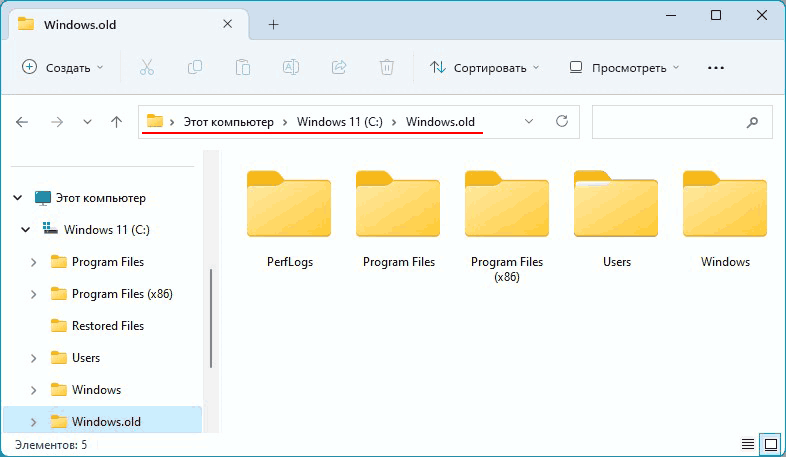Open the PerfLogs folder icon
The height and width of the screenshot is (457, 786).
tap(289, 203)
